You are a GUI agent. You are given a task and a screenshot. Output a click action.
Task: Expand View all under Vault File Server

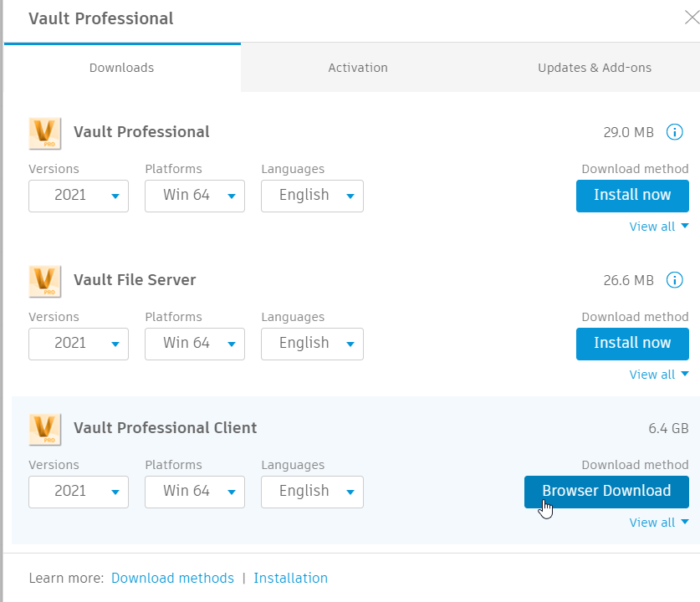point(659,375)
